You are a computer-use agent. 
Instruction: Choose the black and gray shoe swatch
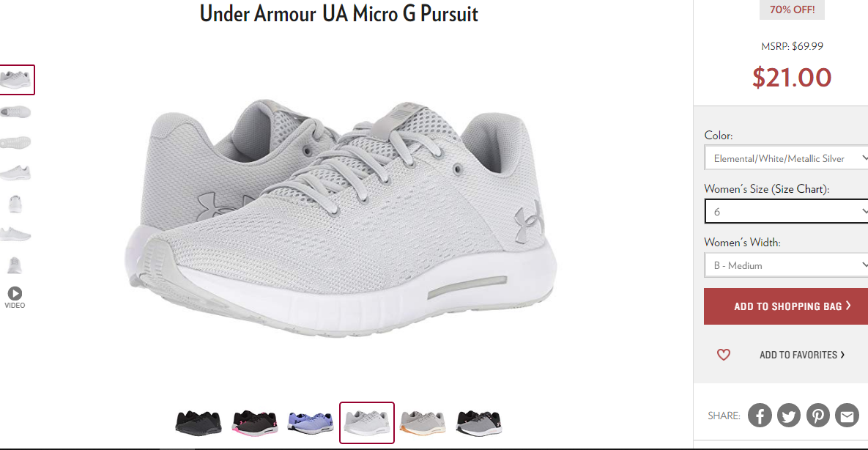tap(479, 423)
